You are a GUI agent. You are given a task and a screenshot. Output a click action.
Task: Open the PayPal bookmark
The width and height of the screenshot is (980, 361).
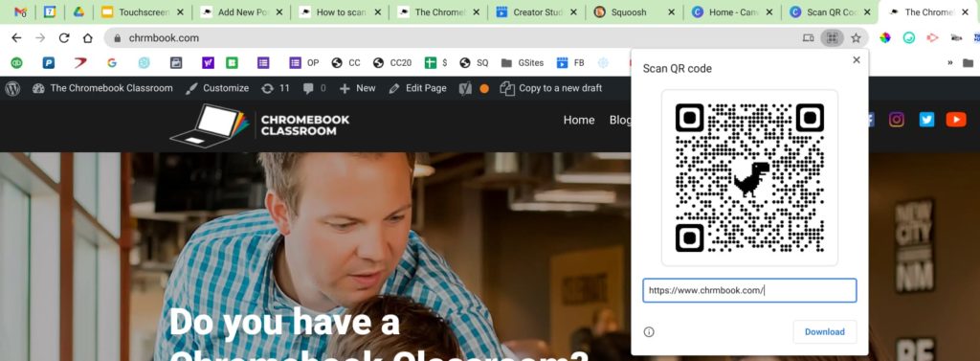click(x=48, y=62)
